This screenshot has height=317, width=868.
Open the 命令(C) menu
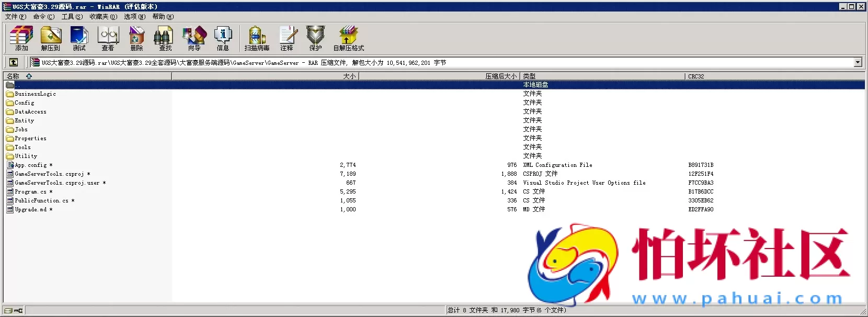(44, 17)
